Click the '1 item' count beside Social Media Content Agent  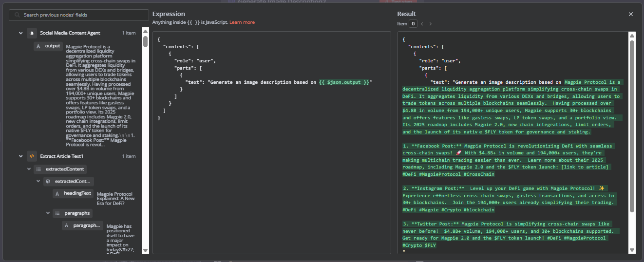[x=129, y=33]
